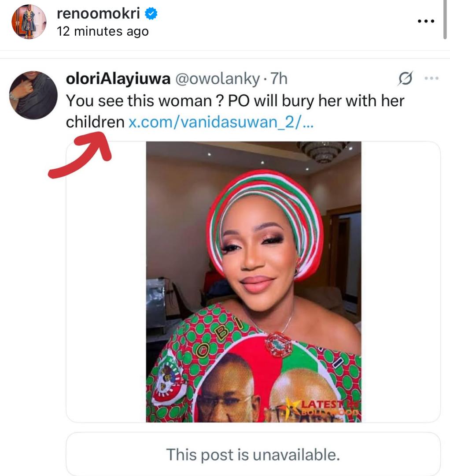The image size is (450, 476).
Task: Open oloriAlayiuwa's round avatar
Action: [33, 95]
